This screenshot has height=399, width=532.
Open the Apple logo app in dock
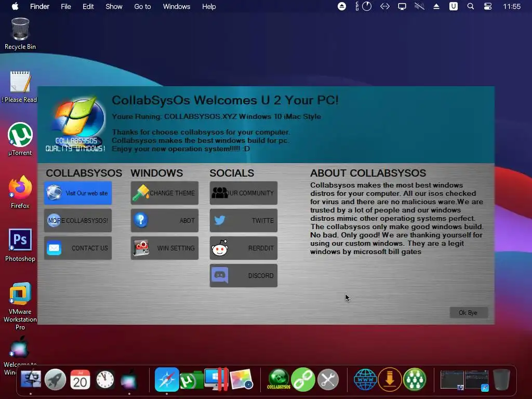[x=129, y=379]
